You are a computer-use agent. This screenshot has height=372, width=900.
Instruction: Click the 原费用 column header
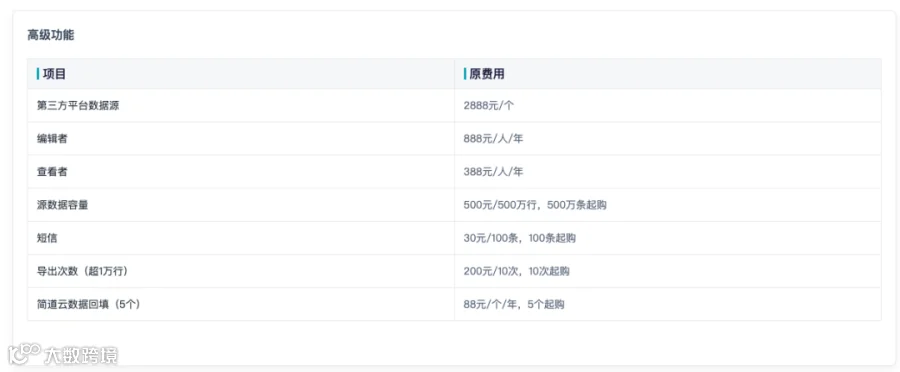pos(487,74)
